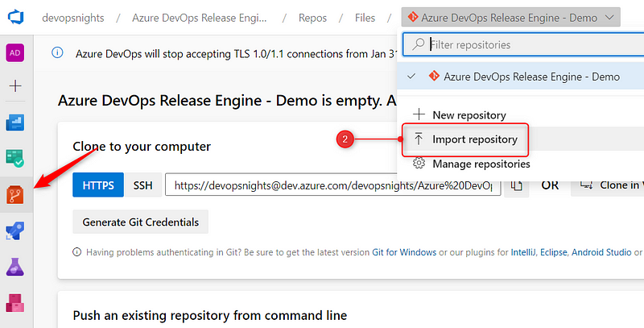Viewport: 644px width, 328px height.
Task: Select the HTTPS clone option
Action: pyautogui.click(x=98, y=185)
